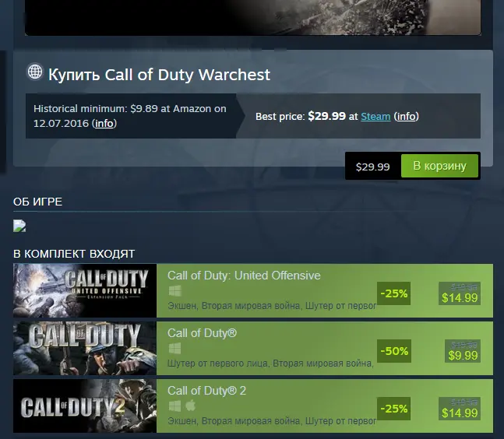Select the Call of Duty: United Offensive title

pos(244,276)
